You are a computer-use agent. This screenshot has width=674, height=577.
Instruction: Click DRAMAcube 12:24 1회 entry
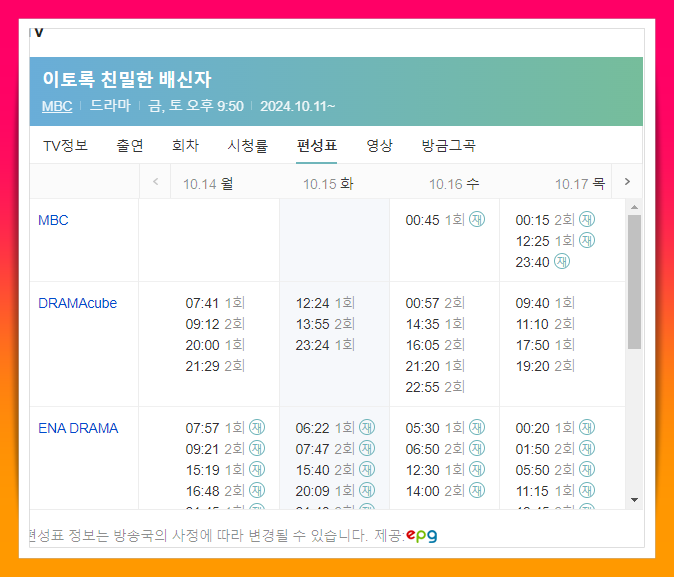coord(325,303)
